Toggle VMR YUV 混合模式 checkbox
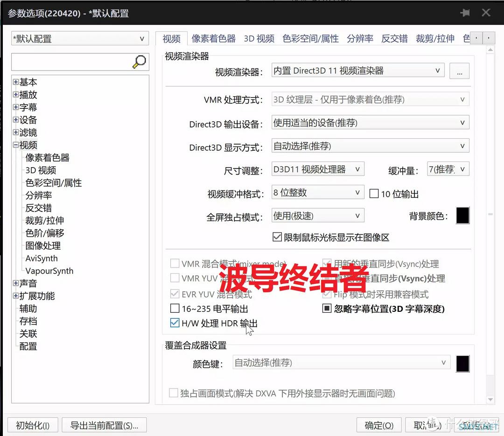The width and height of the screenshot is (504, 436). (175, 278)
